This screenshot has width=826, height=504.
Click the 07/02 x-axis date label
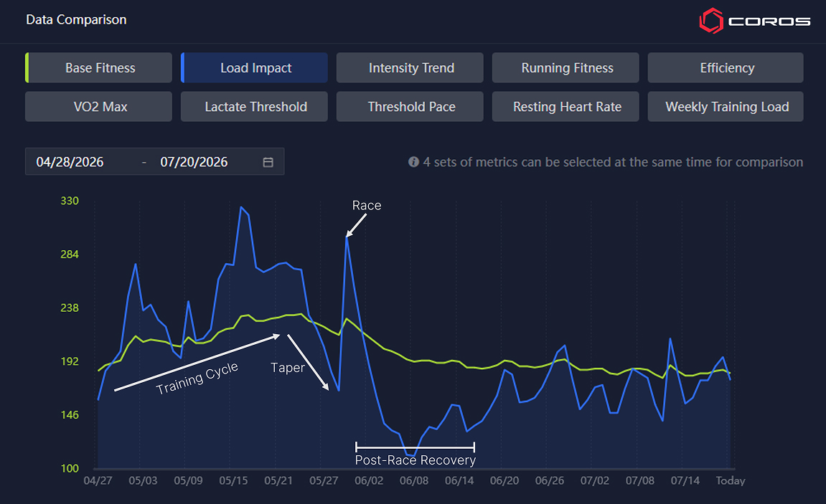click(595, 481)
